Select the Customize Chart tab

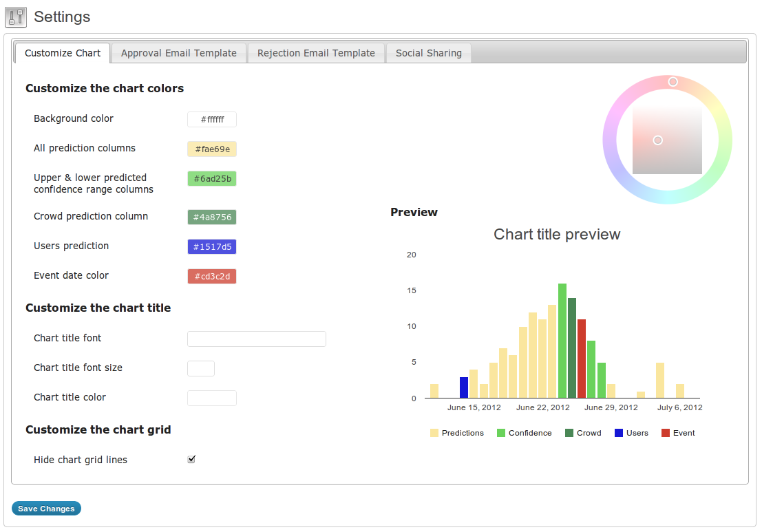(63, 53)
